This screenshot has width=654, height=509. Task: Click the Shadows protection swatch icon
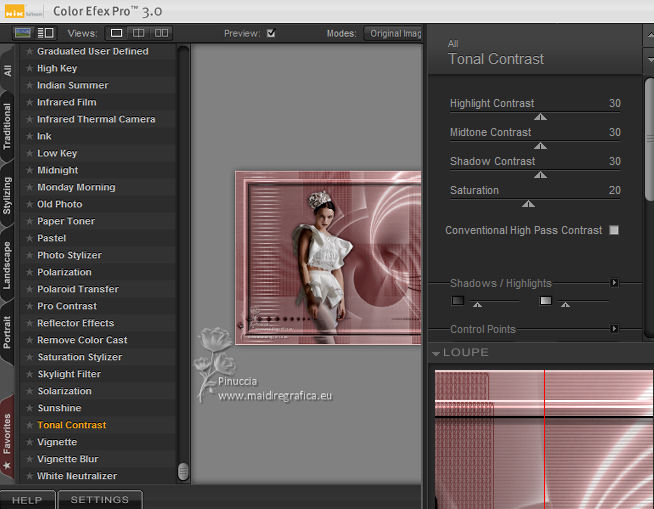pyautogui.click(x=458, y=300)
